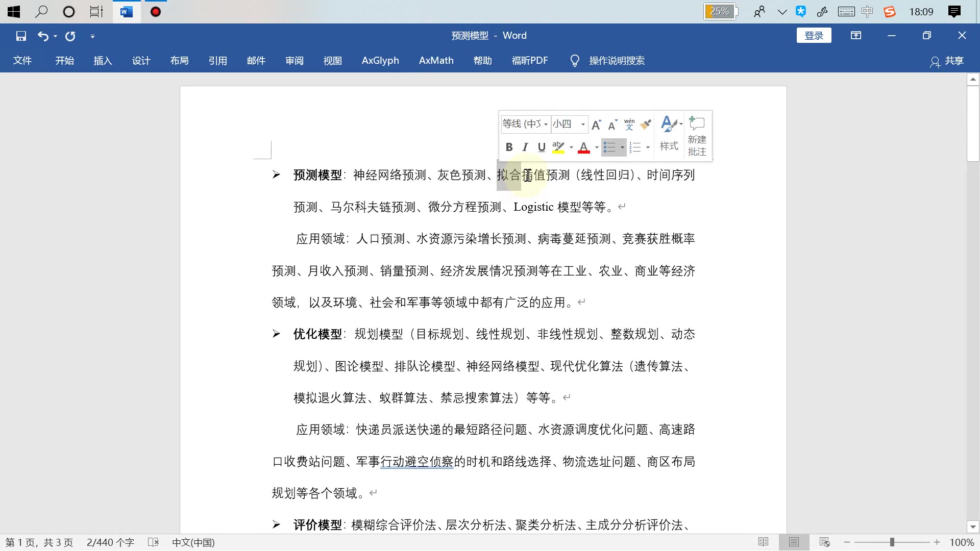Click the Undo arrow in the title bar

(x=43, y=36)
